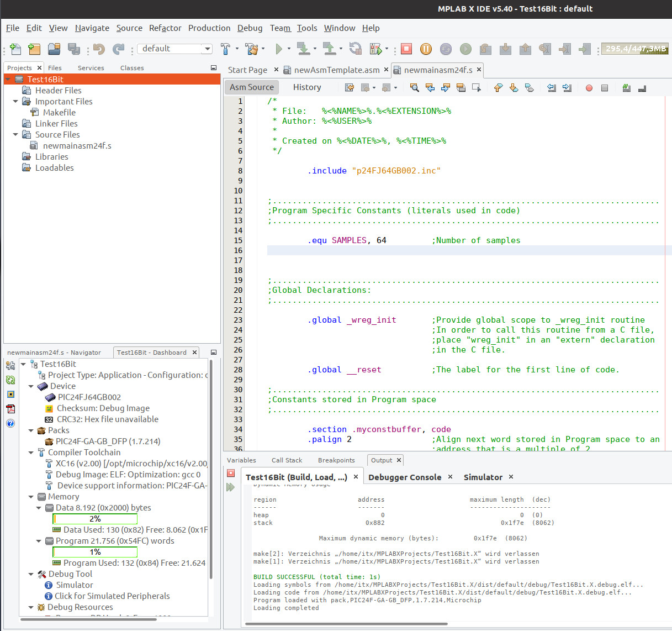Click the Data memory 2% usage bar

[x=95, y=519]
